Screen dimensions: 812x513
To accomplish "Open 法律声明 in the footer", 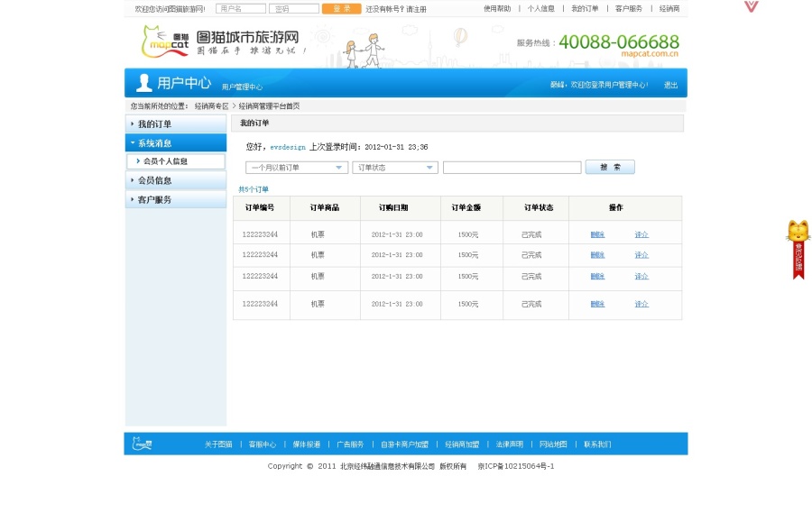I will (x=510, y=444).
